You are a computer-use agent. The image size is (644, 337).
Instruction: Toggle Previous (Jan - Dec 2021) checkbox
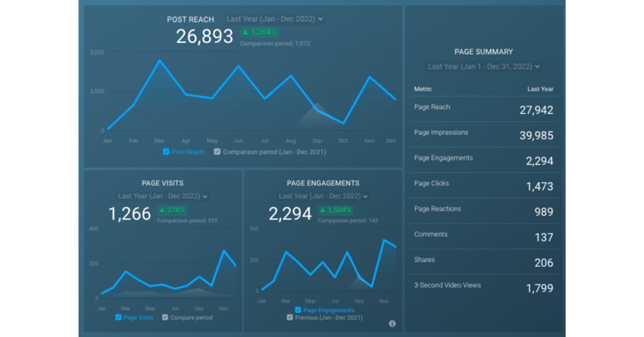290,318
